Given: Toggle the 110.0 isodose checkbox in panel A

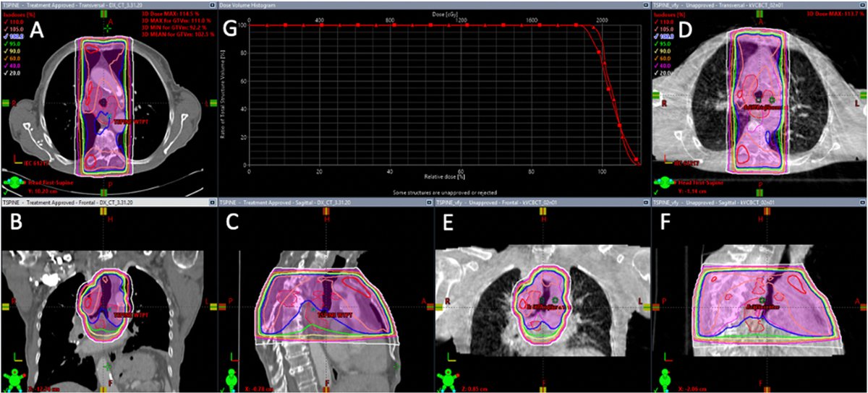Looking at the screenshot, I should point(4,22).
